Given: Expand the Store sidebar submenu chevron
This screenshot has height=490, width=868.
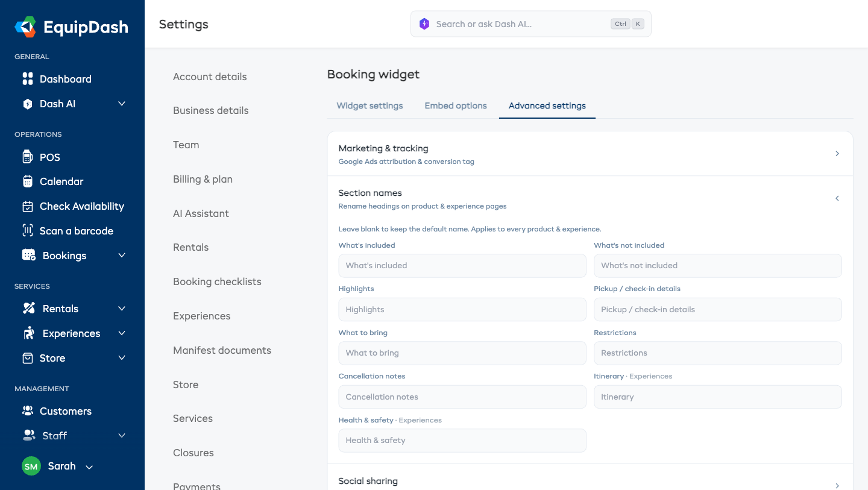Looking at the screenshot, I should point(122,358).
